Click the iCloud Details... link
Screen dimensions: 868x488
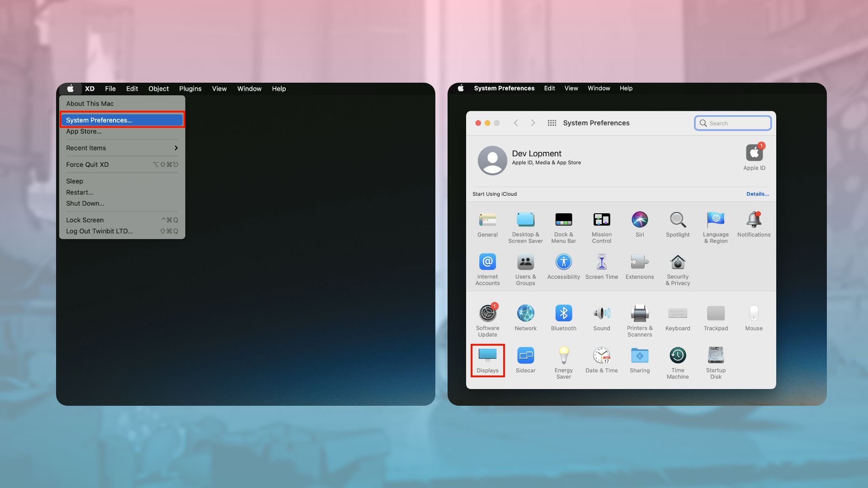coord(758,194)
